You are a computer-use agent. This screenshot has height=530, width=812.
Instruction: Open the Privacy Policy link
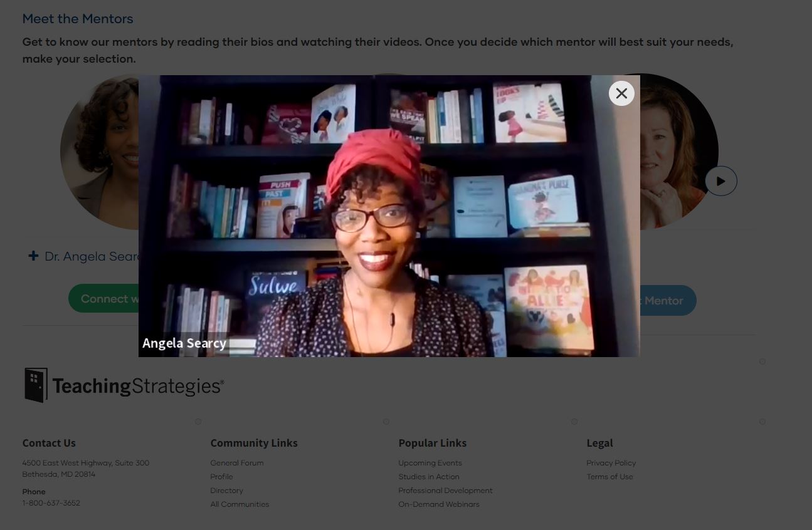[x=611, y=463]
